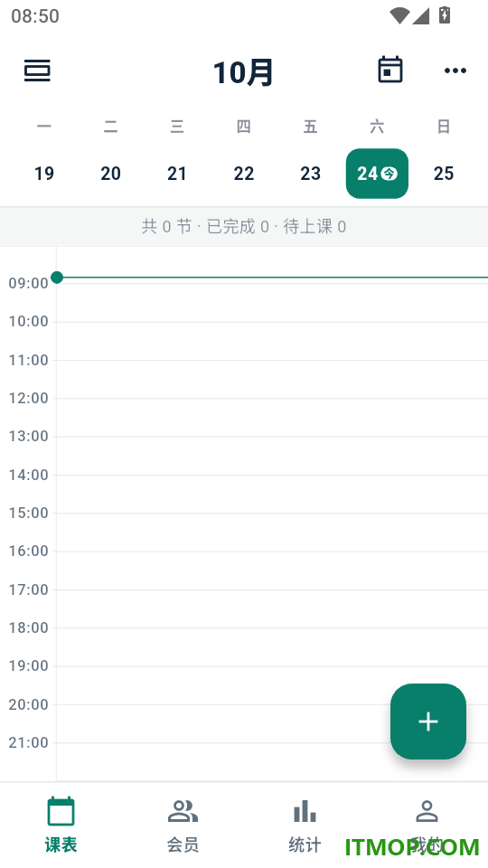Select date 19 in week row
This screenshot has width=488, height=868.
tap(44, 174)
